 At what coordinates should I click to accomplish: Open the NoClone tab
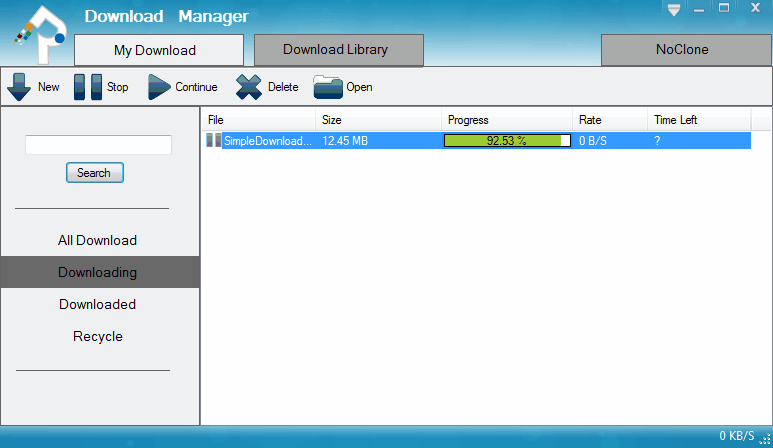(686, 50)
